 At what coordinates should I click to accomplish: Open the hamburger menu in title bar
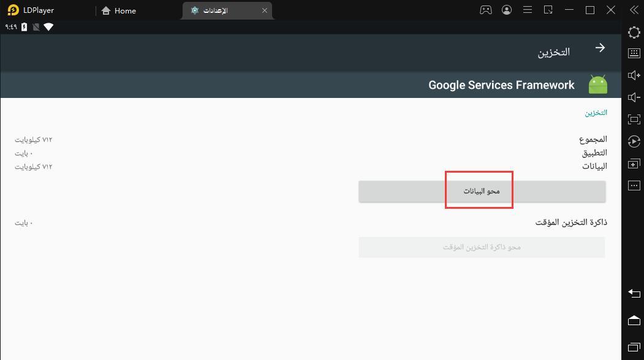pos(528,10)
